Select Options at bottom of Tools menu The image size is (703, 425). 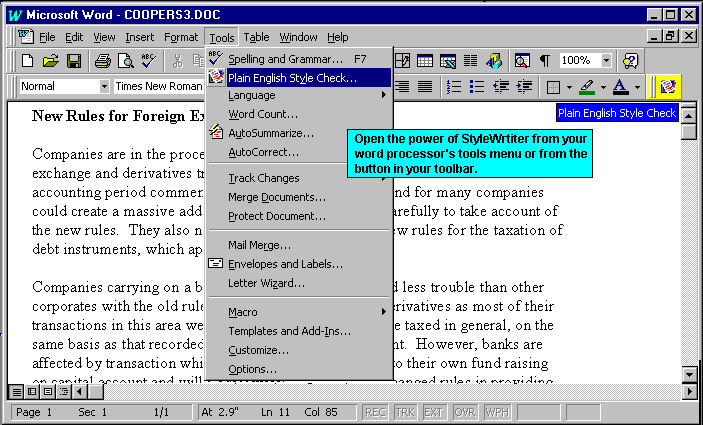pos(252,369)
